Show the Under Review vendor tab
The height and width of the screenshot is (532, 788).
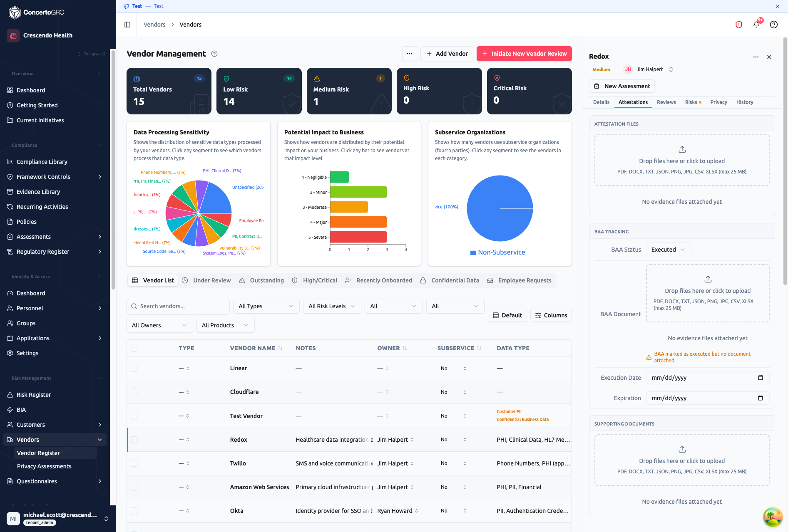[206, 280]
